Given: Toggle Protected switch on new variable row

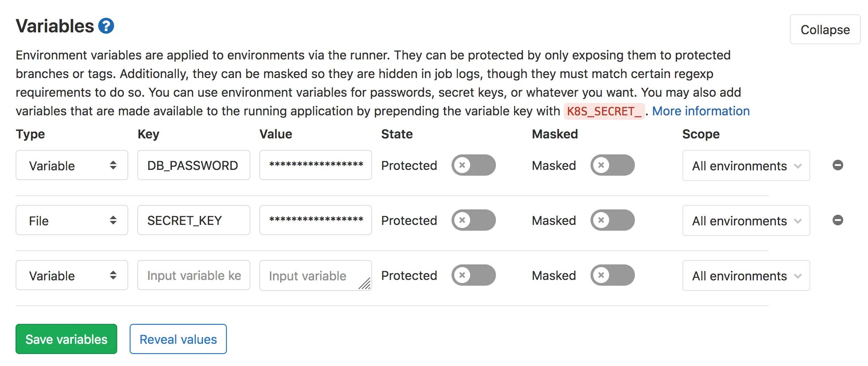Looking at the screenshot, I should pyautogui.click(x=474, y=275).
